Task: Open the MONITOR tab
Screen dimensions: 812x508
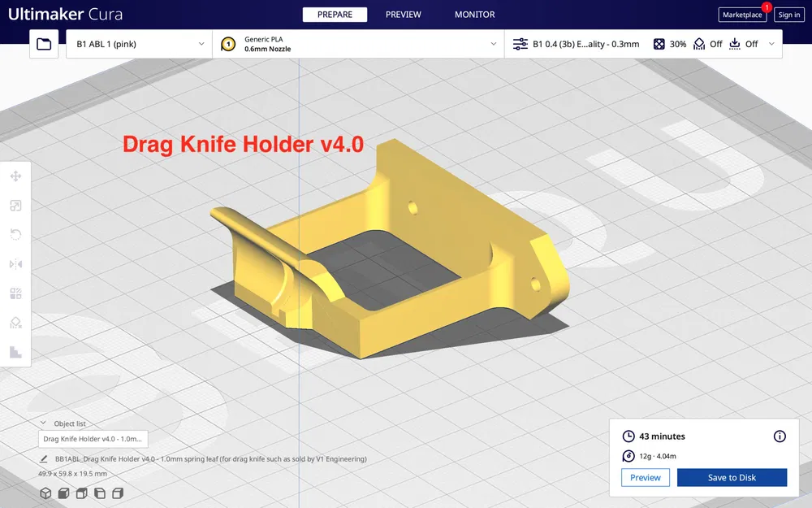Action: [x=474, y=14]
